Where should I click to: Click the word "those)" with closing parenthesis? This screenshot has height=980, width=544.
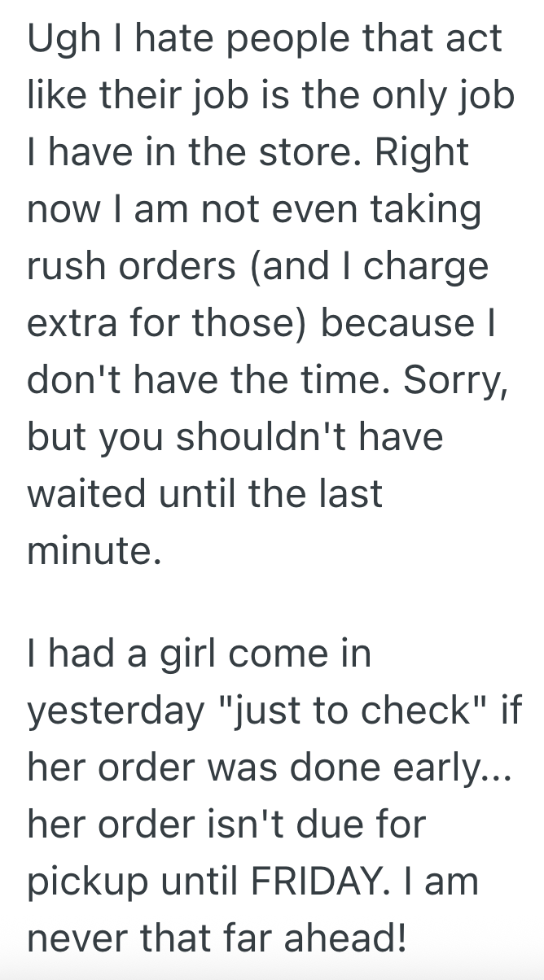[250, 324]
